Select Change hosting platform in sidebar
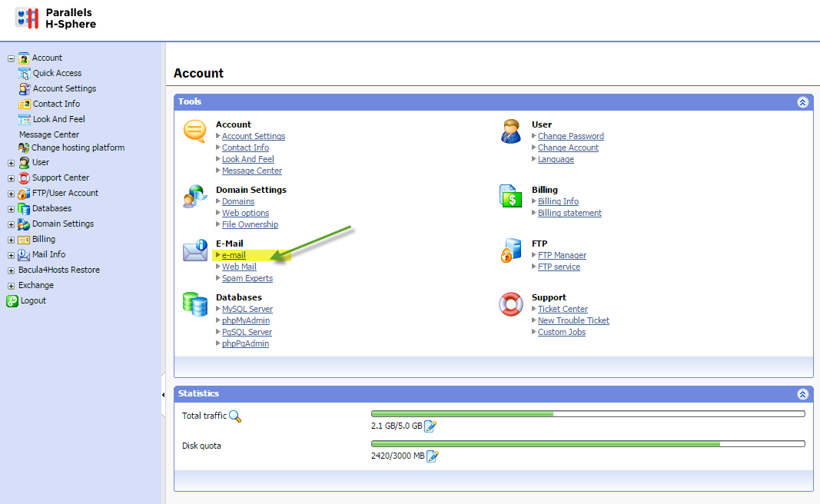The image size is (820, 504). (x=78, y=148)
